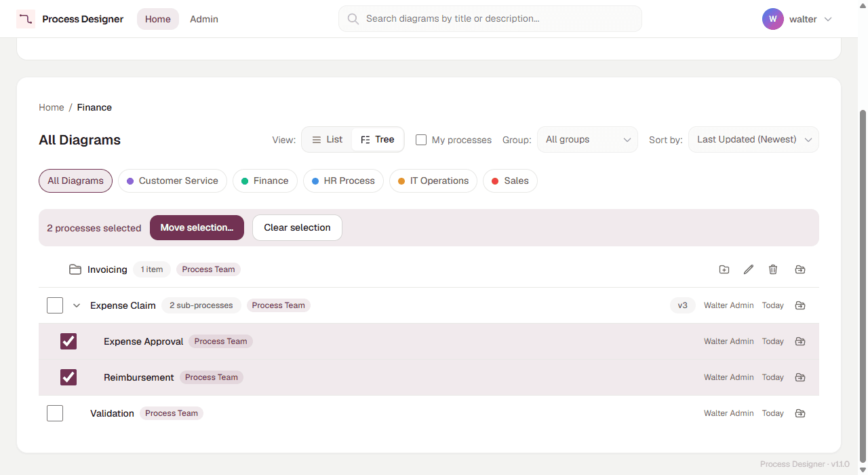Switch to Tree view
This screenshot has width=868, height=475.
point(377,140)
